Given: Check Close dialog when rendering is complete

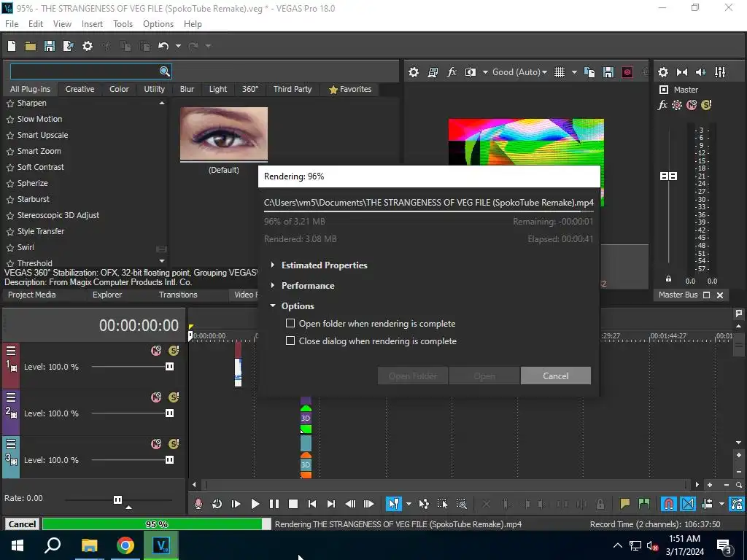Looking at the screenshot, I should tap(290, 341).
